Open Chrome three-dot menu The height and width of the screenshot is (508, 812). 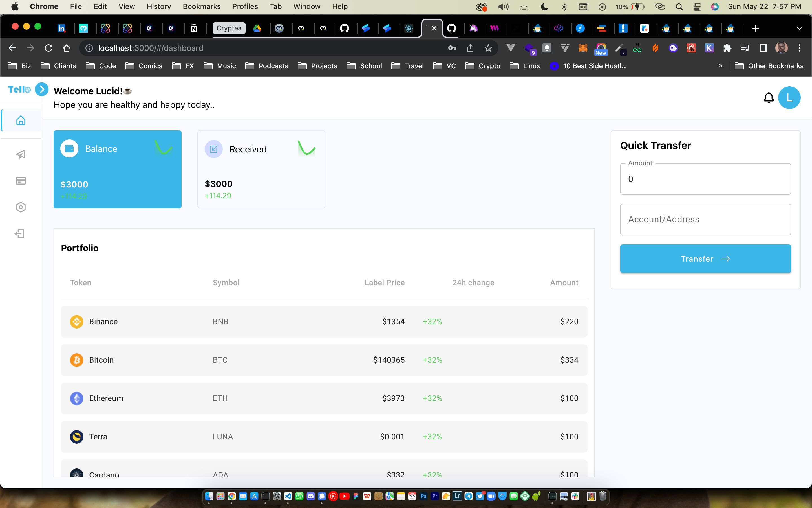tap(800, 48)
